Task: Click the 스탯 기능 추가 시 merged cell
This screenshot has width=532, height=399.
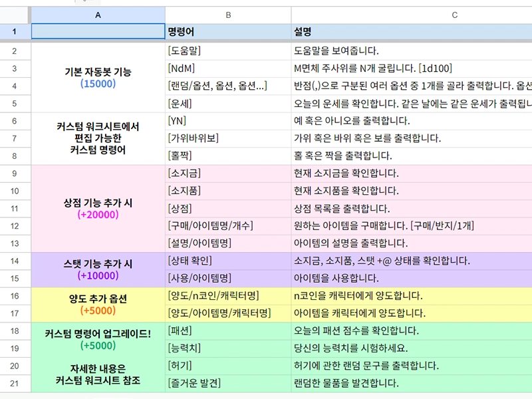Action: (98, 269)
